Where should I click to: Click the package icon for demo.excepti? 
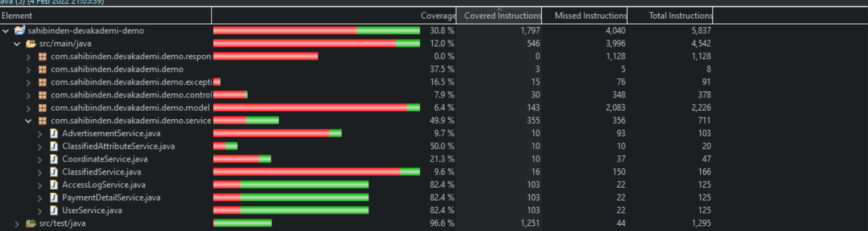tap(42, 82)
